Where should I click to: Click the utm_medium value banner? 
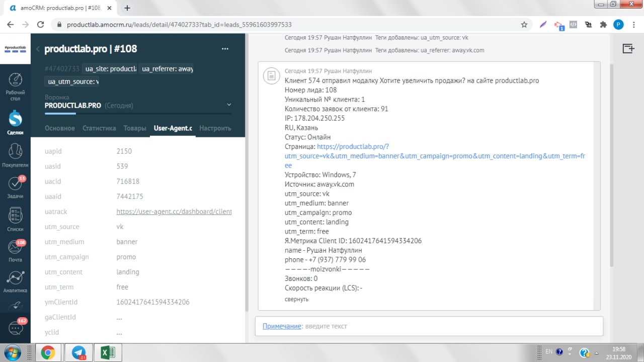[x=127, y=242]
